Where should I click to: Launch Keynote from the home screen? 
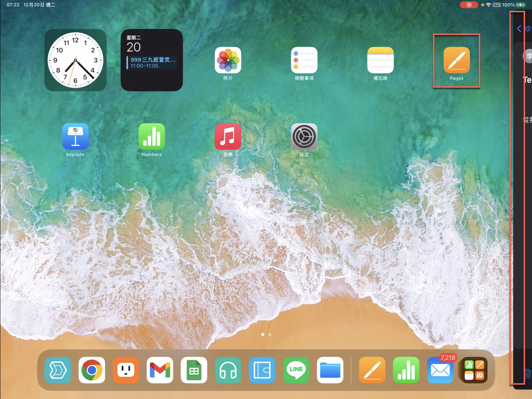click(75, 136)
